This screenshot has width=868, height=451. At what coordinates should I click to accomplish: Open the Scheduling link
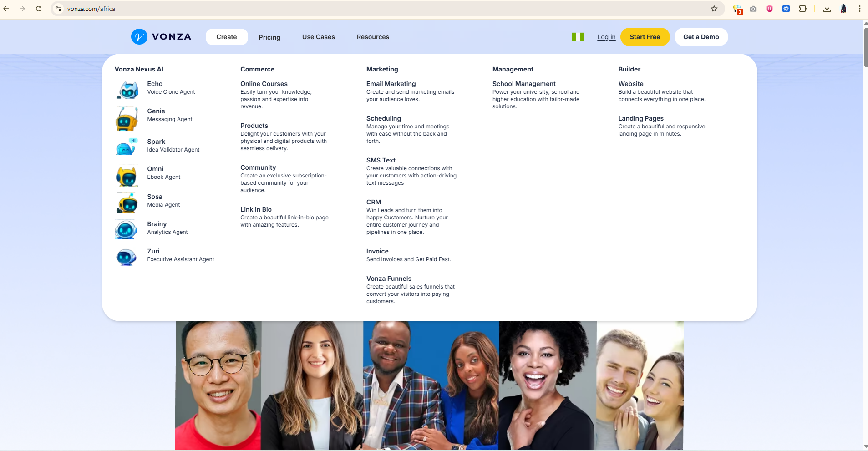pyautogui.click(x=384, y=118)
